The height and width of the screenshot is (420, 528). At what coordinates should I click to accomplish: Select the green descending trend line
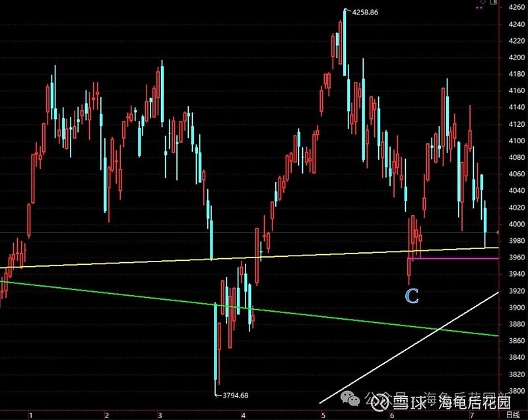pos(249,308)
